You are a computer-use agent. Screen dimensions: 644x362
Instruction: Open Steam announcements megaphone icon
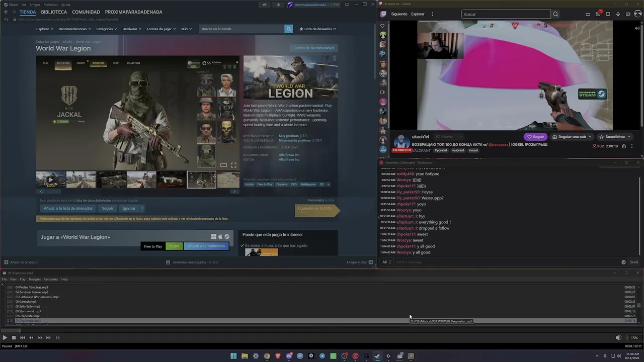point(265,5)
